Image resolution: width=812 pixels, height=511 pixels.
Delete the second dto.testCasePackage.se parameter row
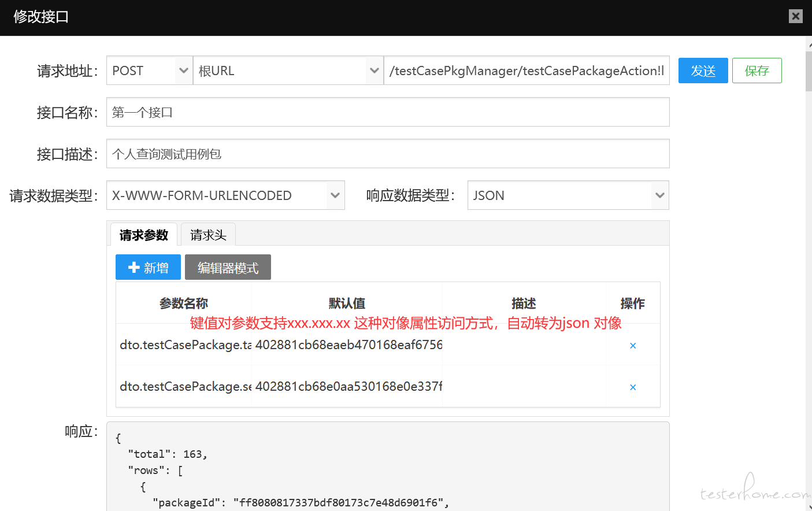633,387
